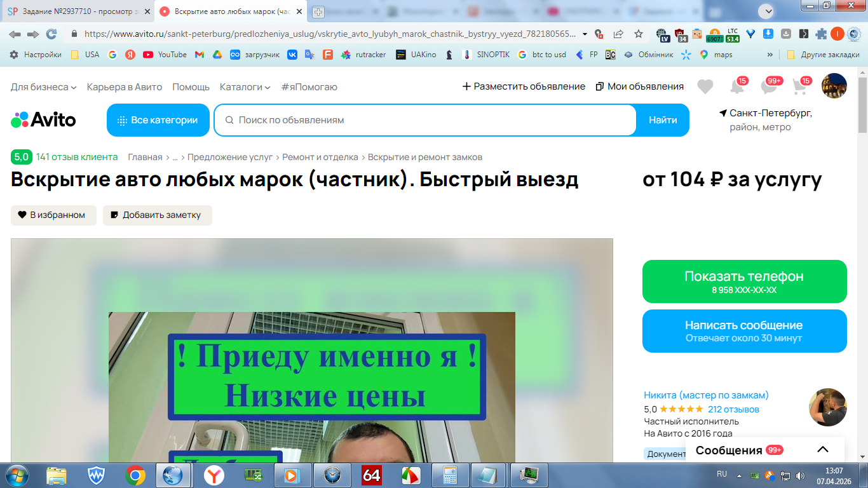
Task: Click the Avito logo
Action: point(43,119)
